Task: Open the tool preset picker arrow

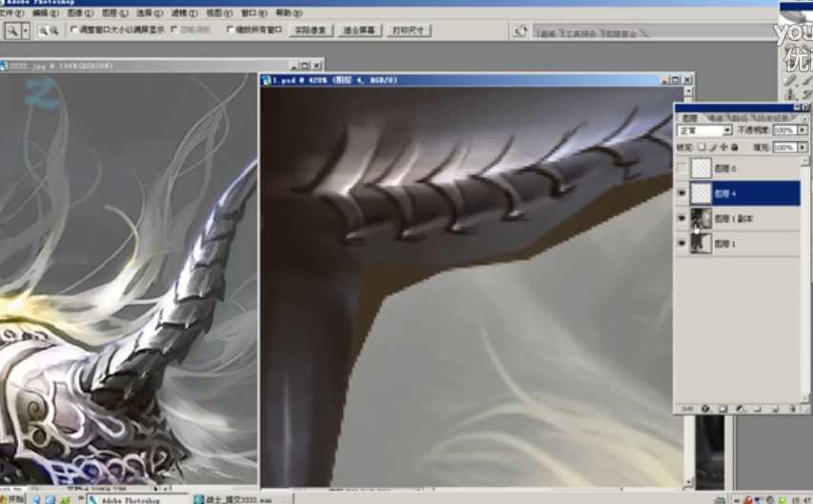Action: (x=25, y=30)
